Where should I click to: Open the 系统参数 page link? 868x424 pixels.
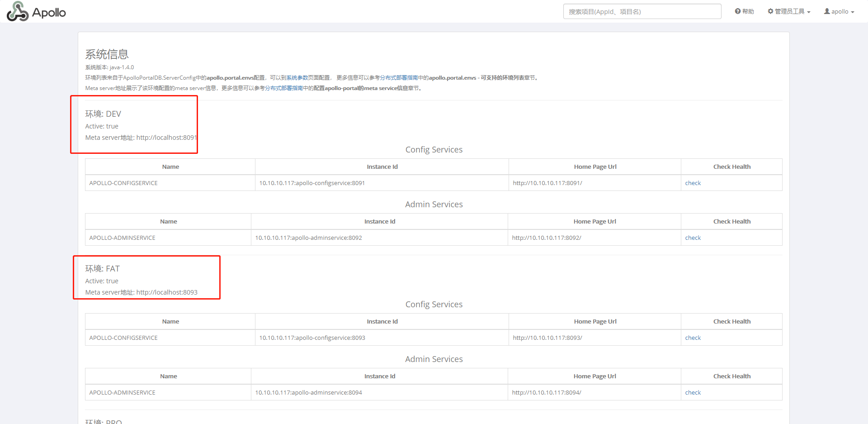(x=297, y=78)
